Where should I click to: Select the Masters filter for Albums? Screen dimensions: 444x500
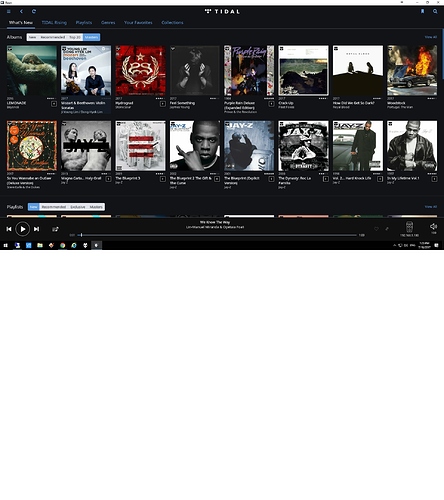tap(91, 37)
